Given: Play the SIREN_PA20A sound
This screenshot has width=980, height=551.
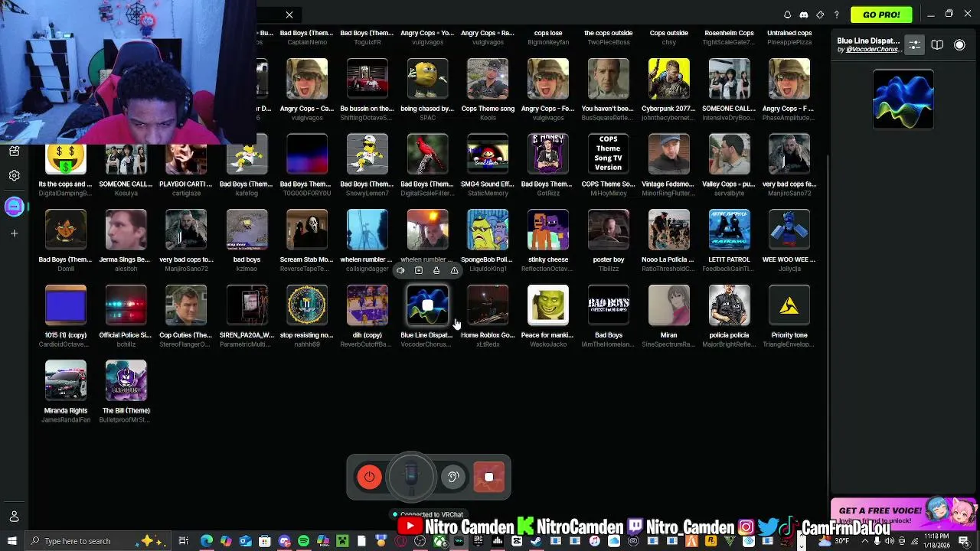Looking at the screenshot, I should tap(247, 305).
